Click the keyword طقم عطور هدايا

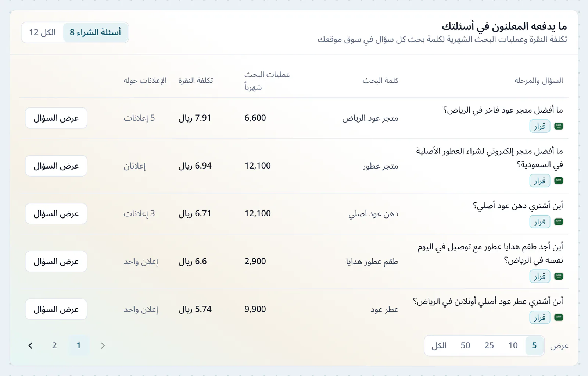pos(372,262)
